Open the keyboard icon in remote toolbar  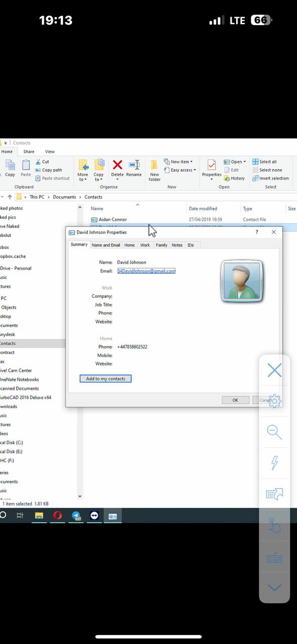coord(274,557)
